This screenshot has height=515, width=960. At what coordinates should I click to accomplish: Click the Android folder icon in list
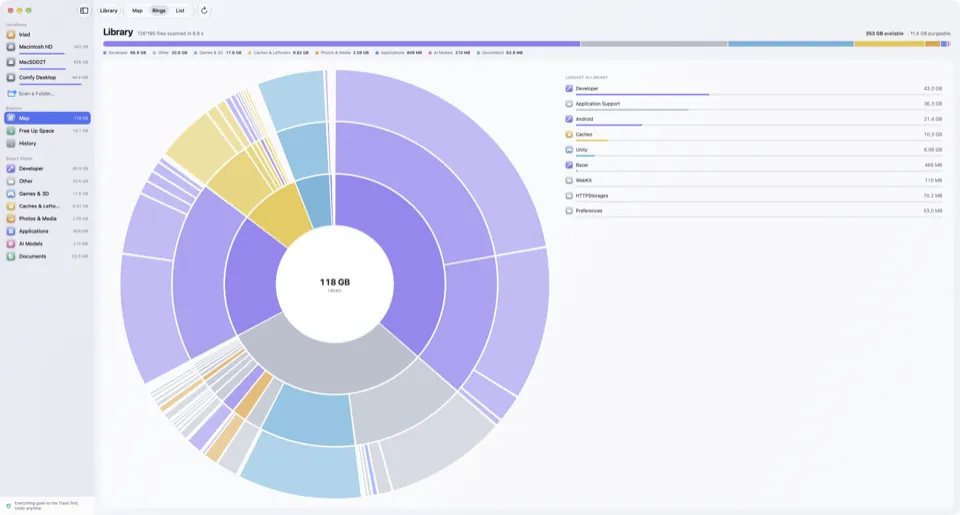(x=569, y=119)
